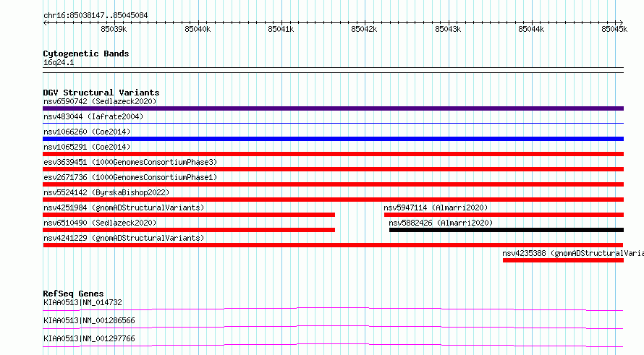
Task: Click the nsv6590742 (Sedlazeck2020) variant label
Action: 100,101
